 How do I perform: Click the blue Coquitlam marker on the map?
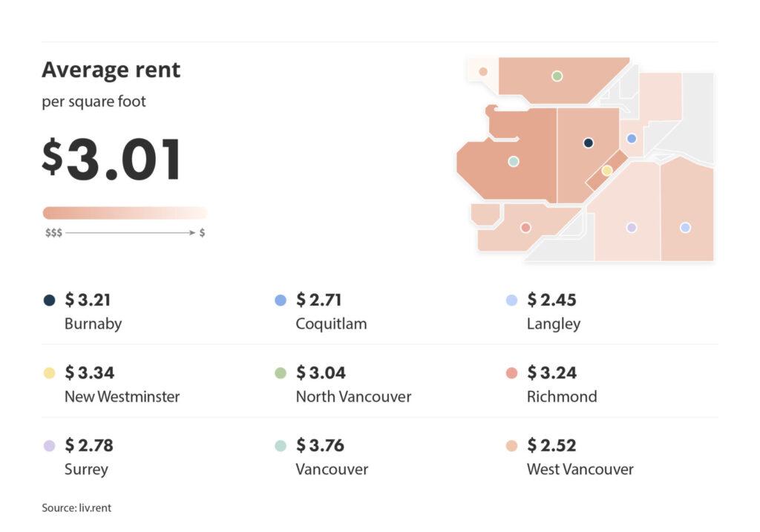632,139
